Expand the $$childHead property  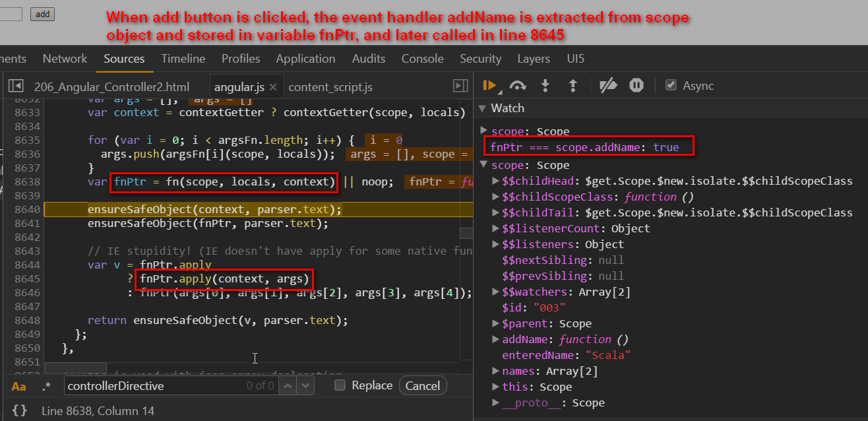point(496,181)
